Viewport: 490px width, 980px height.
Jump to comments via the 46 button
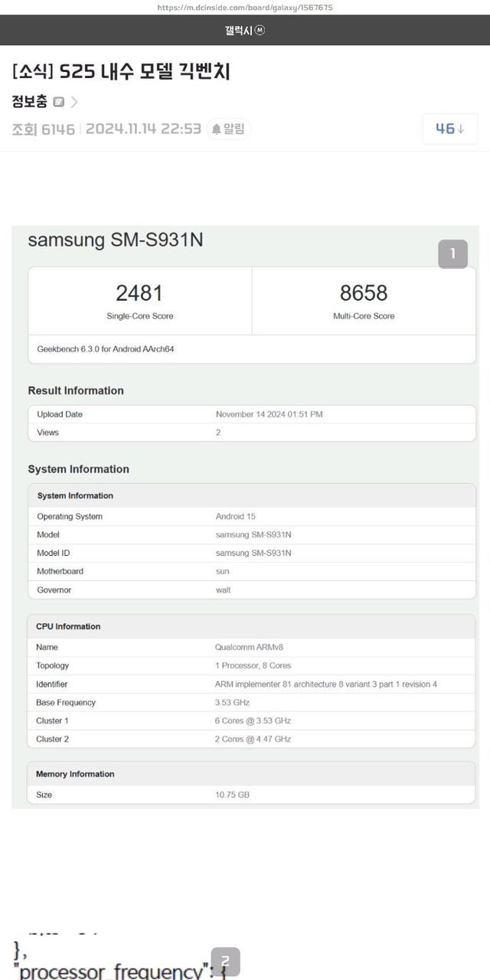click(450, 129)
